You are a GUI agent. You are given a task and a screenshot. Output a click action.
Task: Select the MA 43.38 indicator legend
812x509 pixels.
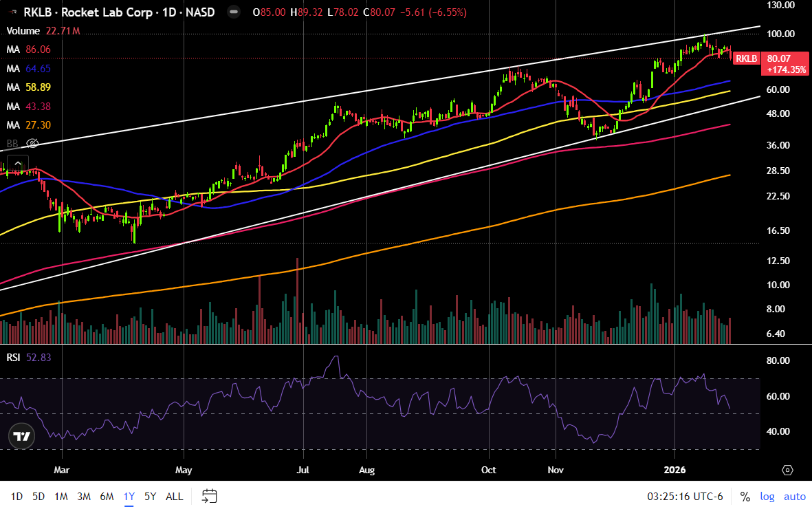point(28,106)
